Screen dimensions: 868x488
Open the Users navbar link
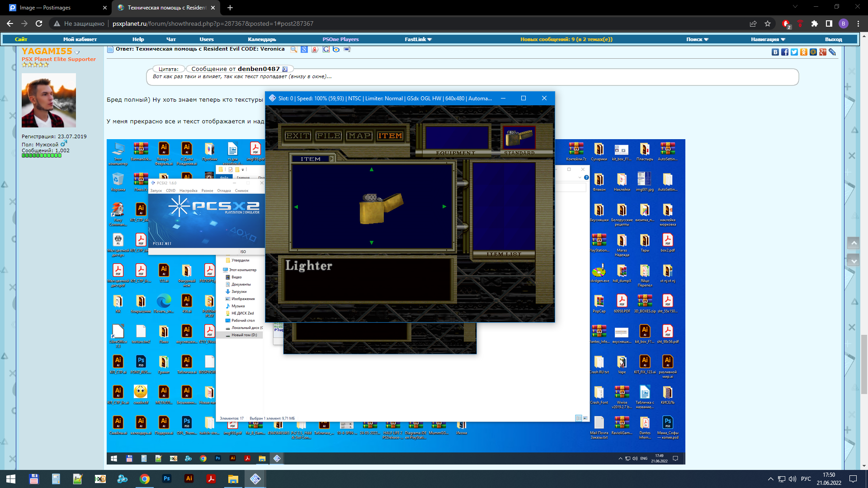pyautogui.click(x=207, y=39)
